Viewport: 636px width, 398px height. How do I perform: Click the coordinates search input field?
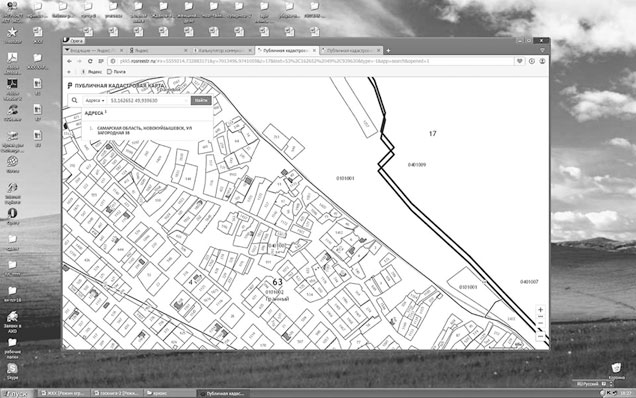coord(148,100)
